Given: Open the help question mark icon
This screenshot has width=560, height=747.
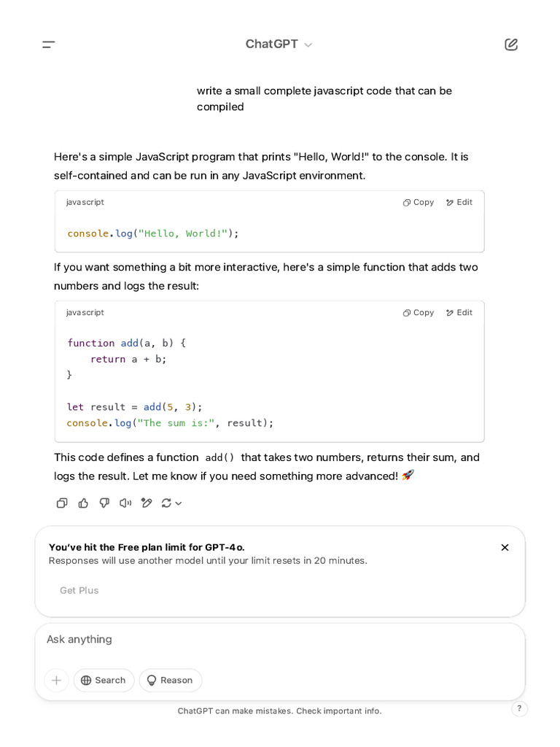Looking at the screenshot, I should [x=519, y=708].
